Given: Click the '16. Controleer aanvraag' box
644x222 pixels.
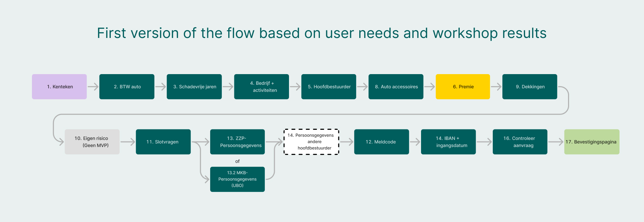Looking at the screenshot, I should point(520,142).
